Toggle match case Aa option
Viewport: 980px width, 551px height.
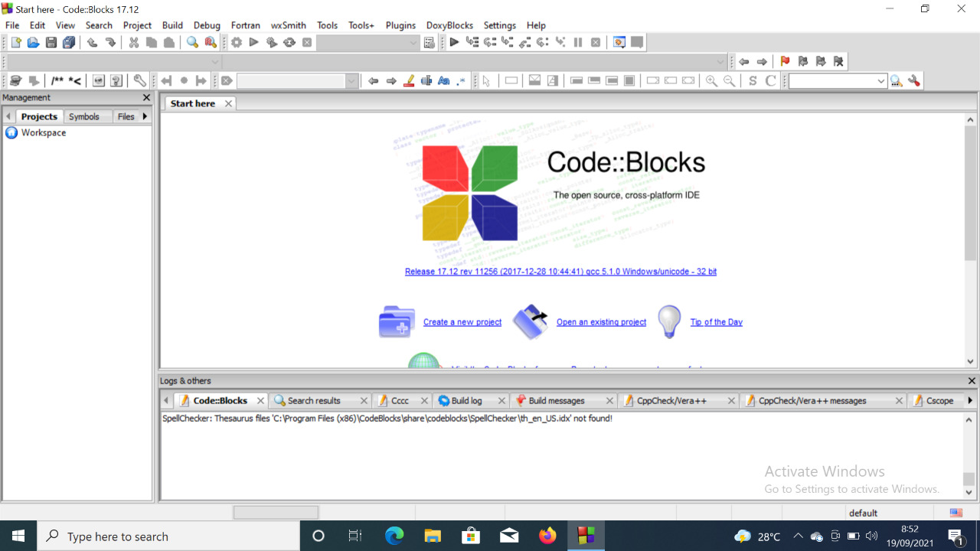coord(444,81)
